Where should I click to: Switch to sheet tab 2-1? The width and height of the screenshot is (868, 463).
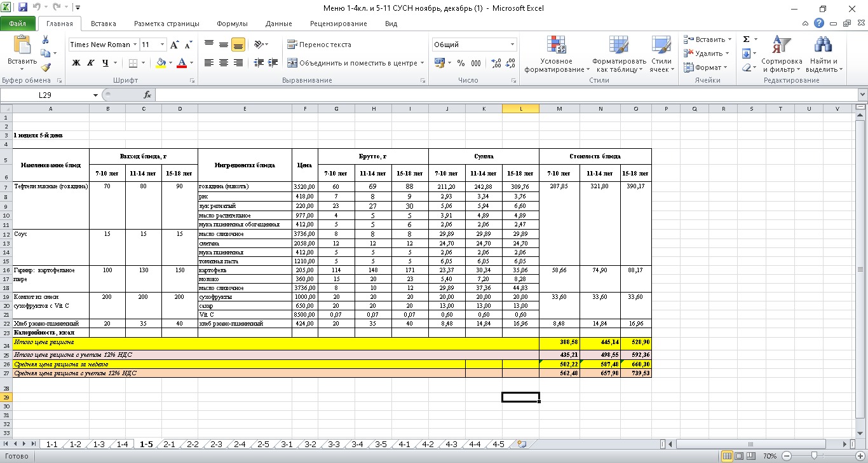[169, 445]
